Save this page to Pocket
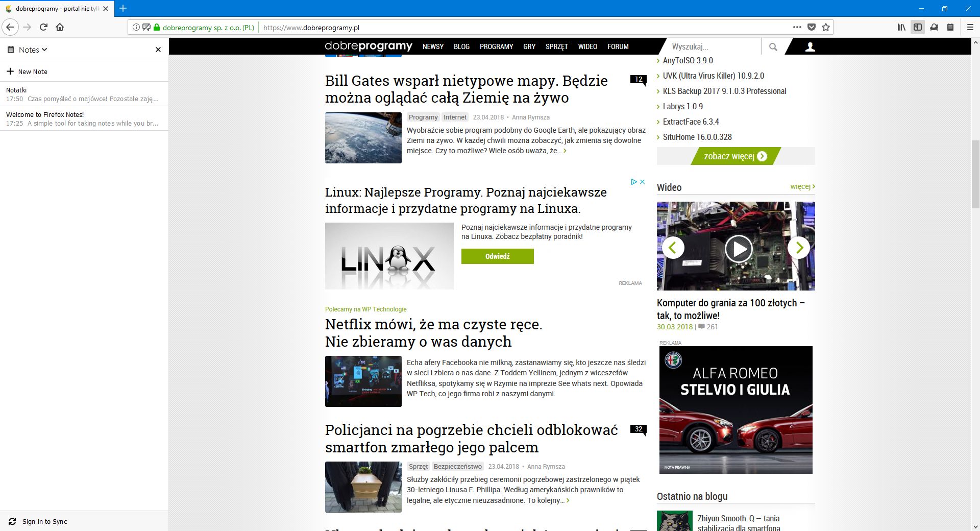This screenshot has width=980, height=531. pyautogui.click(x=812, y=27)
